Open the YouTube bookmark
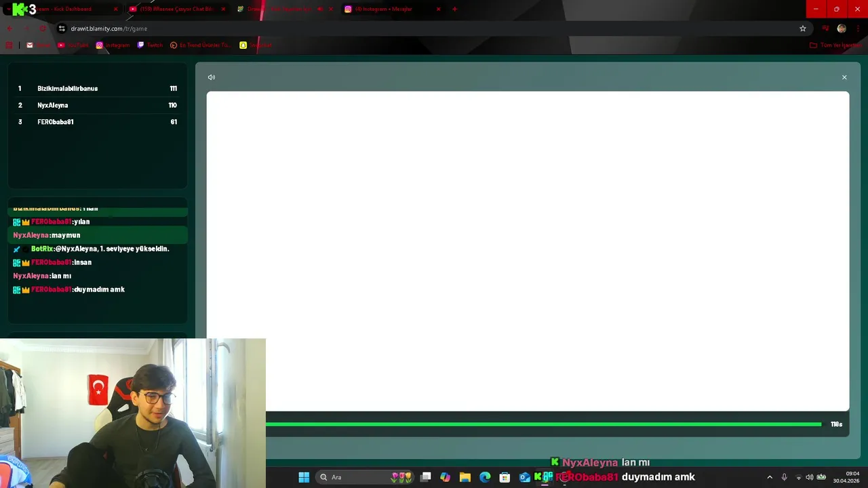The height and width of the screenshot is (488, 868). pyautogui.click(x=73, y=45)
